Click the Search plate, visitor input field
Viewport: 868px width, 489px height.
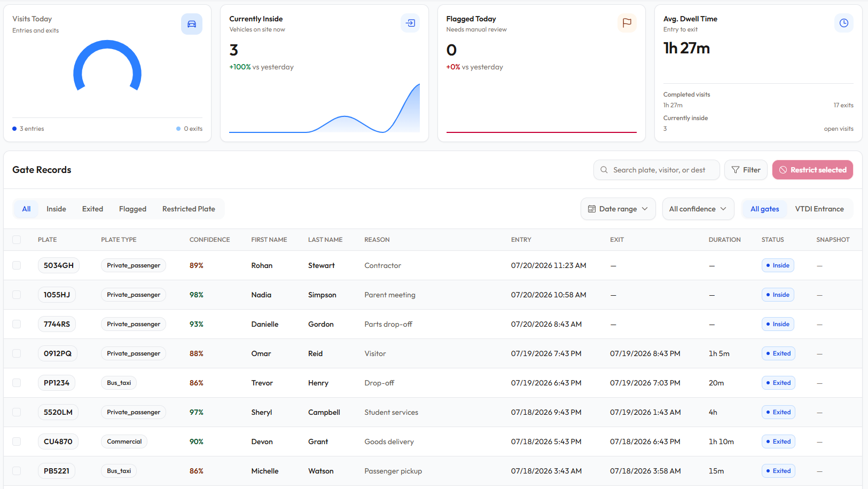click(x=656, y=170)
